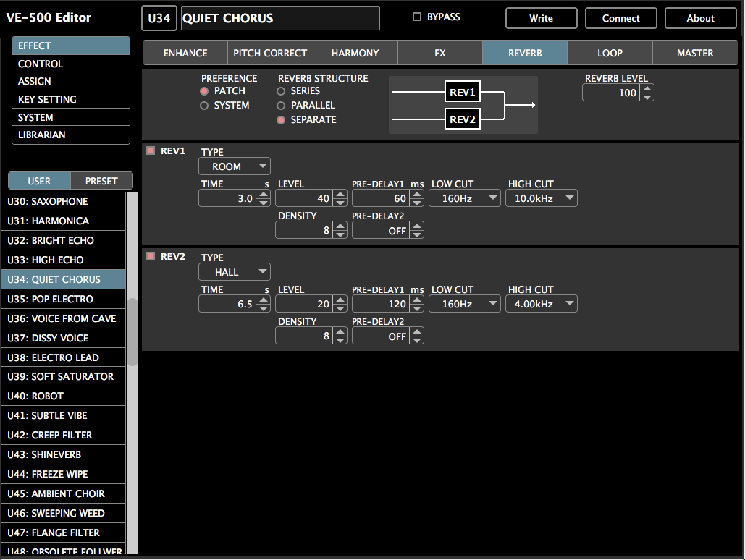Click the patch list scrollbar thumb
The width and height of the screenshot is (745, 560).
132,331
